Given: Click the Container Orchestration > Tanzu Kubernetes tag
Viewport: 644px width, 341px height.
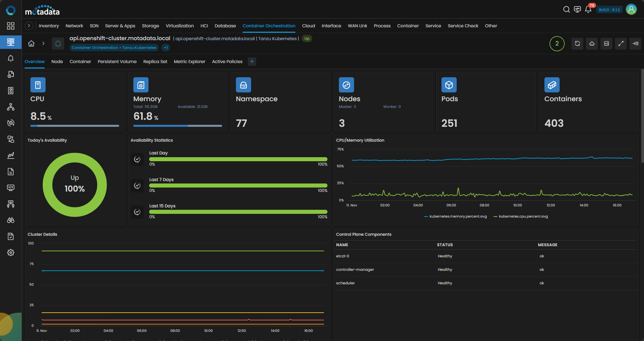Looking at the screenshot, I should (114, 48).
